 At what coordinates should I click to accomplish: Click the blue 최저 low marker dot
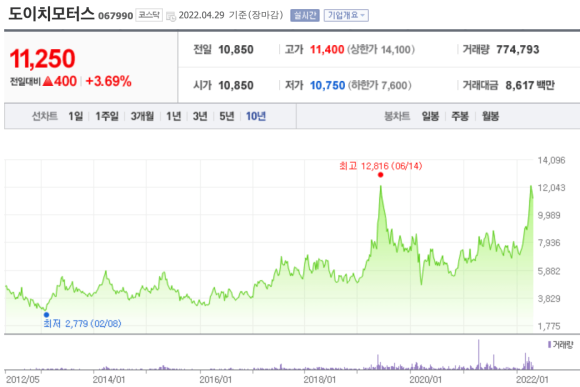[46, 315]
